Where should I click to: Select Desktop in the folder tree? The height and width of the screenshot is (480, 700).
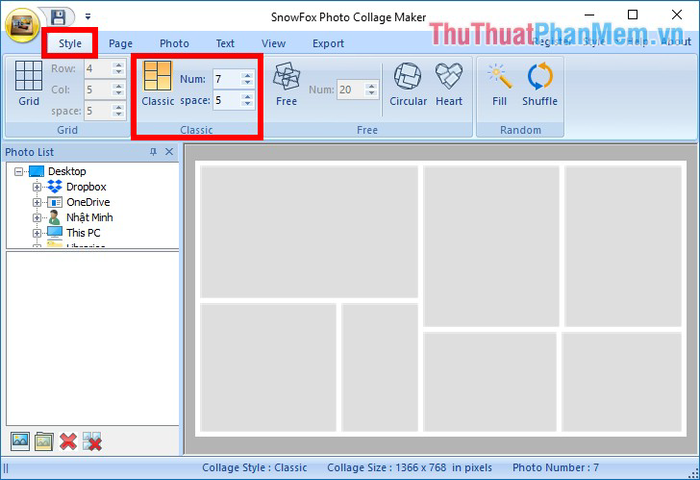point(67,171)
